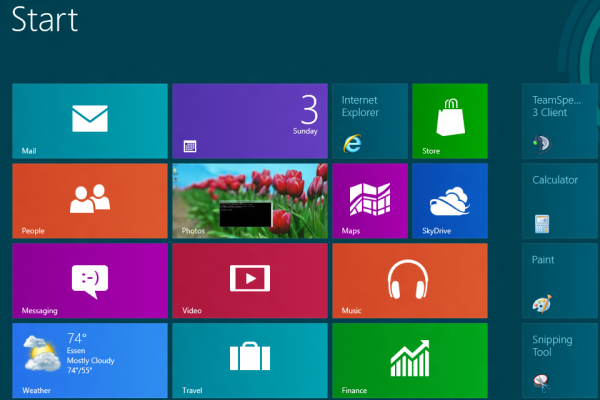Open the Video tile

click(249, 280)
